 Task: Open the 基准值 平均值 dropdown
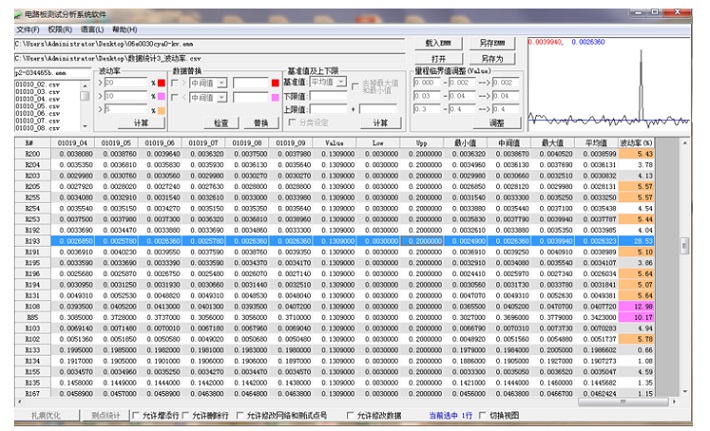341,82
